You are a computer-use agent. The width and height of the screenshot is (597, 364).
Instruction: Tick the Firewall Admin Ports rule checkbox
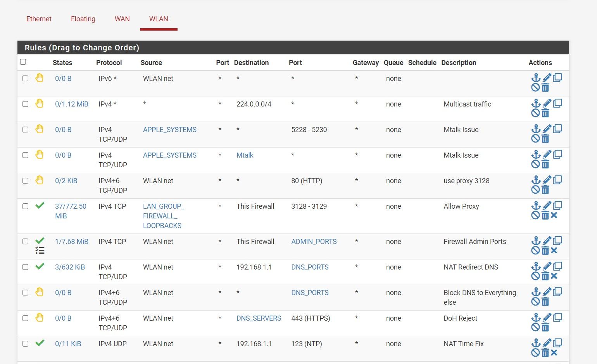click(26, 241)
